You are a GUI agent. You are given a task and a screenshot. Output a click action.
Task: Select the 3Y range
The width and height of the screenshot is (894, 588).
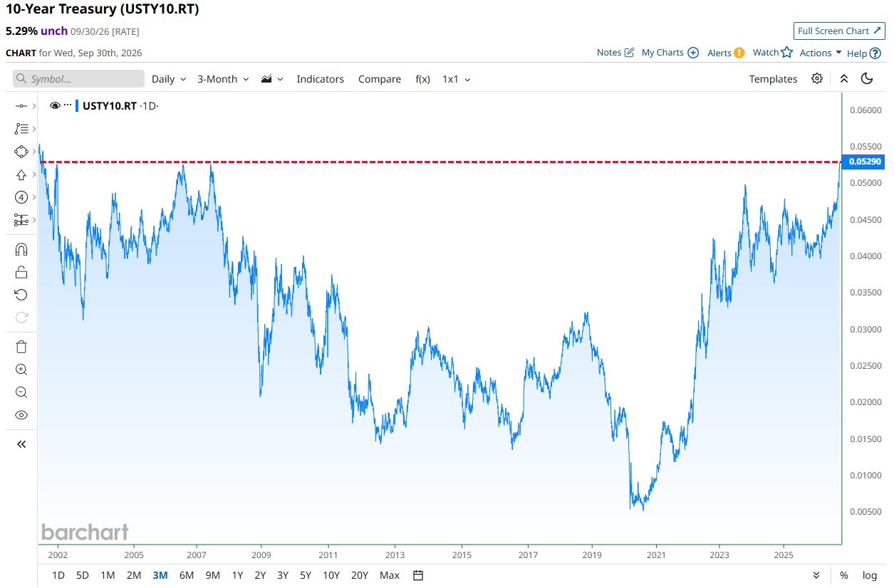[283, 575]
